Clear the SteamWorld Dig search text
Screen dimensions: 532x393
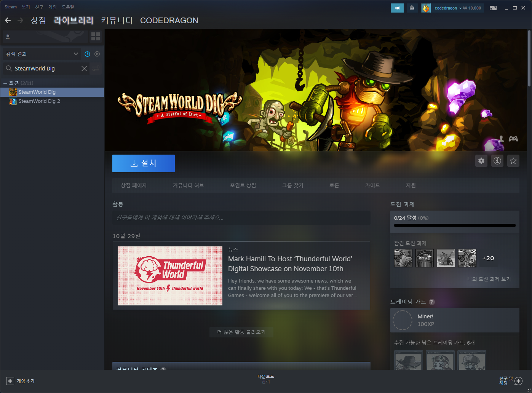pyautogui.click(x=84, y=69)
